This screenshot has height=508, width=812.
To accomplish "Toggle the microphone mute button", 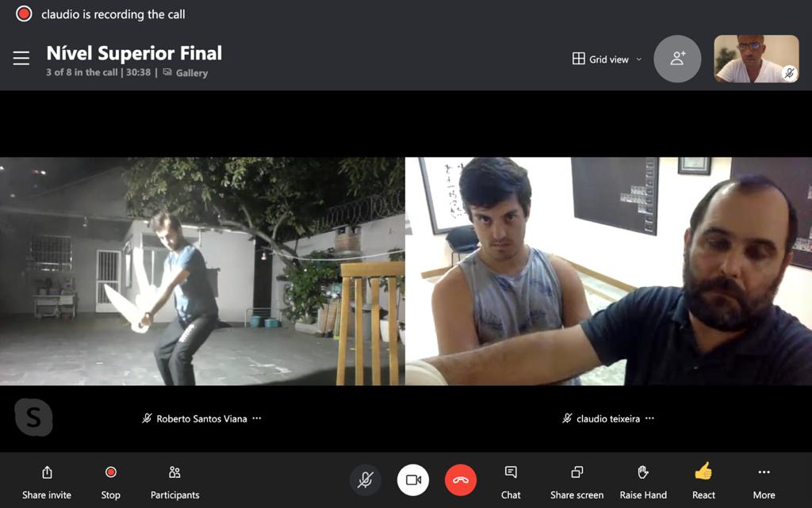I will pos(366,480).
